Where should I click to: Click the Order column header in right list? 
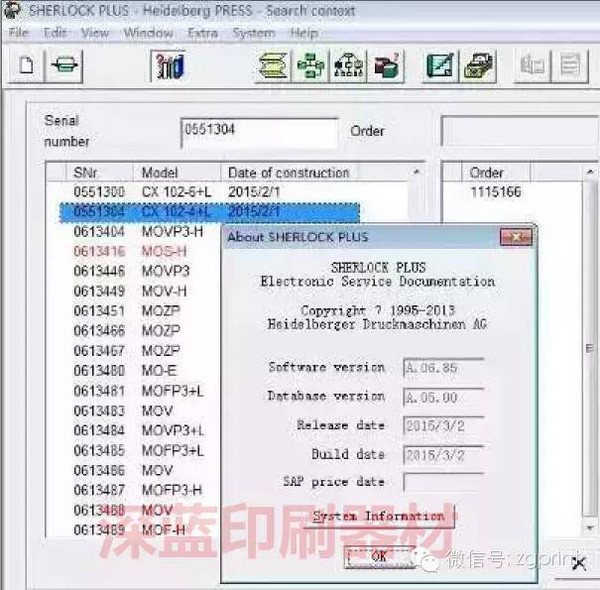pyautogui.click(x=496, y=173)
